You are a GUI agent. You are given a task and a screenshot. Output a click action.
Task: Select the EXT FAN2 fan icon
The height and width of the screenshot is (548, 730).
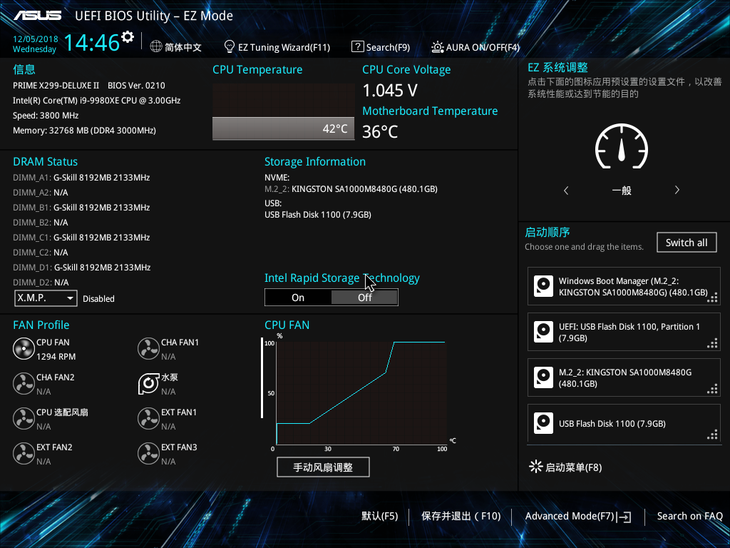[x=23, y=453]
